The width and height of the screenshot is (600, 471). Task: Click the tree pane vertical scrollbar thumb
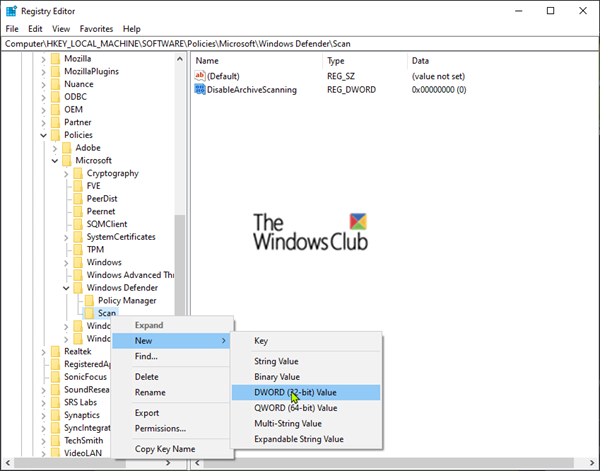coord(180,266)
